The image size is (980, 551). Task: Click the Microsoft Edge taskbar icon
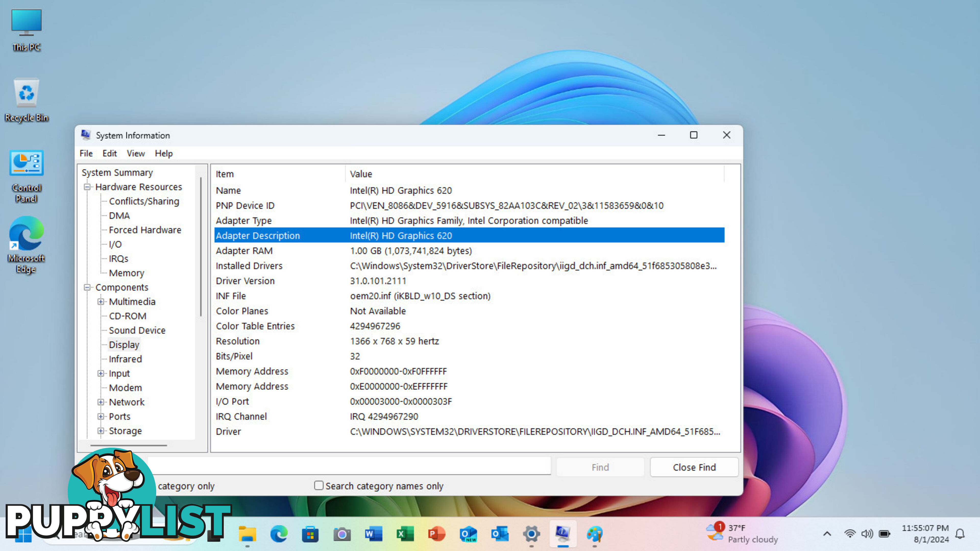click(x=279, y=535)
